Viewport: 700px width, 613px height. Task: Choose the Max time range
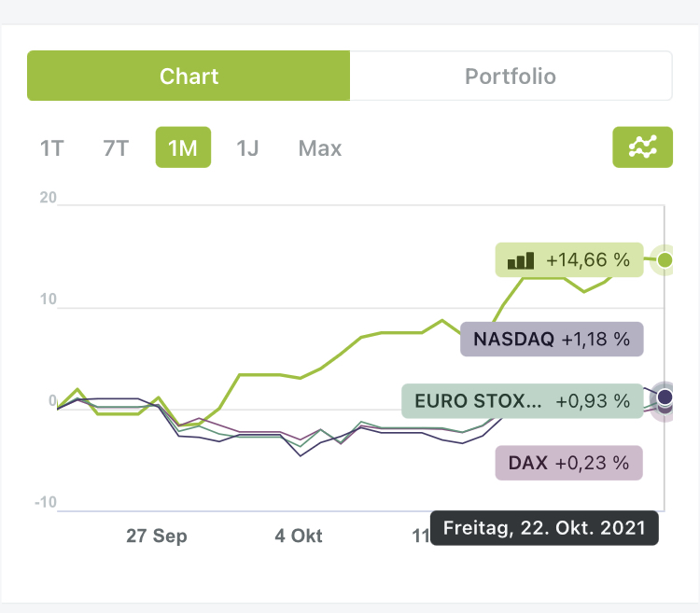click(x=320, y=148)
